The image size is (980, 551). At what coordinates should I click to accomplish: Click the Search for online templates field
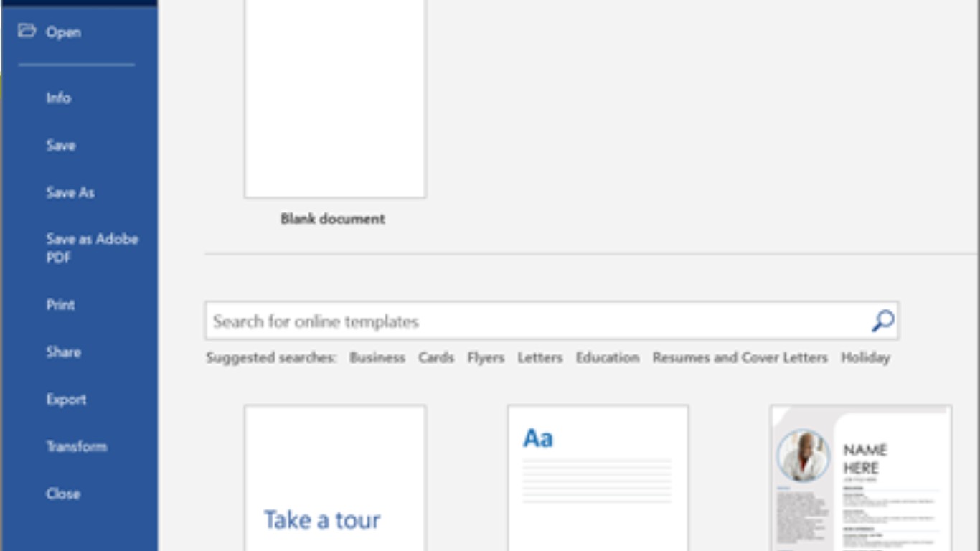click(538, 321)
